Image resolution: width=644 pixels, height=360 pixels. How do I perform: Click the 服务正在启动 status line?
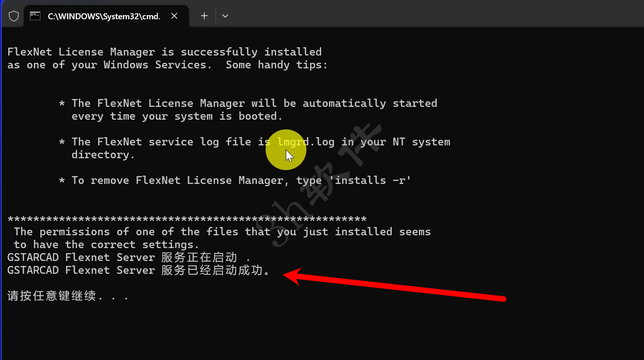129,257
